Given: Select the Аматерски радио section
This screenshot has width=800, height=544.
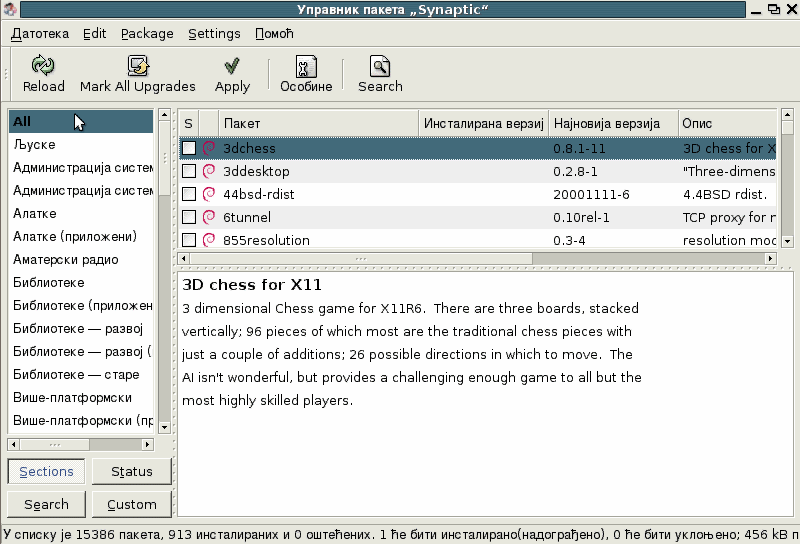Looking at the screenshot, I should click(x=81, y=259).
